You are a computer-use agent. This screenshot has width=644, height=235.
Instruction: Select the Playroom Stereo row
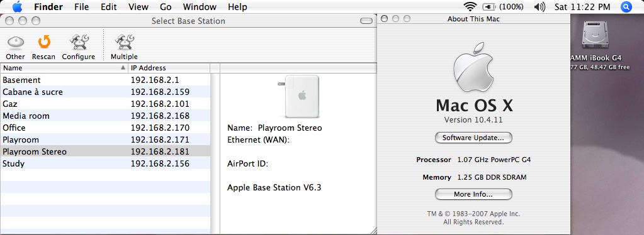pyautogui.click(x=105, y=152)
